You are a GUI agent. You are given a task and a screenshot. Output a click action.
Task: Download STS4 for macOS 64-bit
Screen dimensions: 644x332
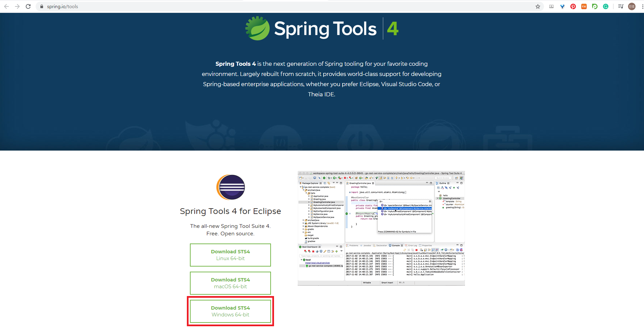(230, 283)
